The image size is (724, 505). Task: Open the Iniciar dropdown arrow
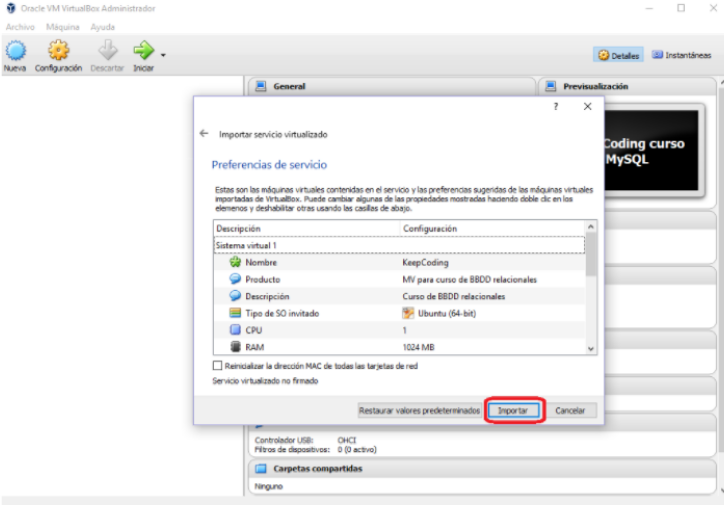click(163, 55)
